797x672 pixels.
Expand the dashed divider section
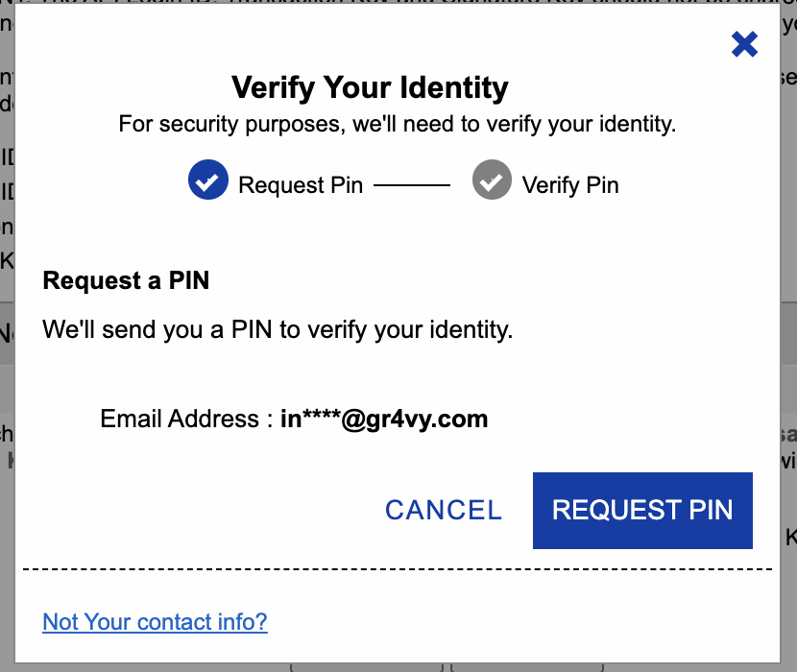398,570
